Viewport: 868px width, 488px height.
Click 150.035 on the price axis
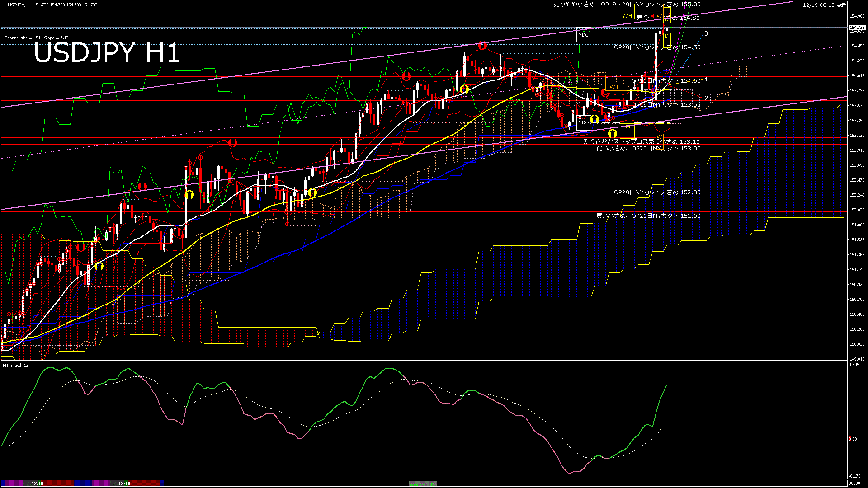(857, 344)
